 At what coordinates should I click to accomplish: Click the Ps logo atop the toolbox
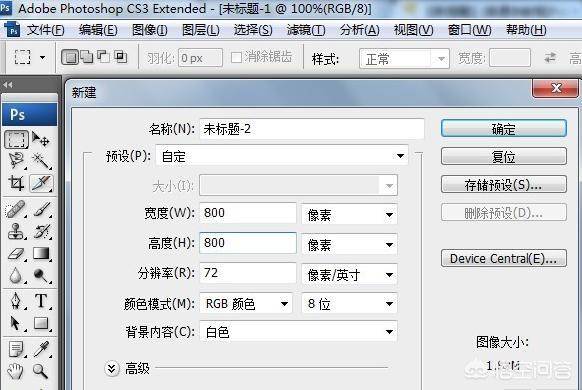pos(30,115)
